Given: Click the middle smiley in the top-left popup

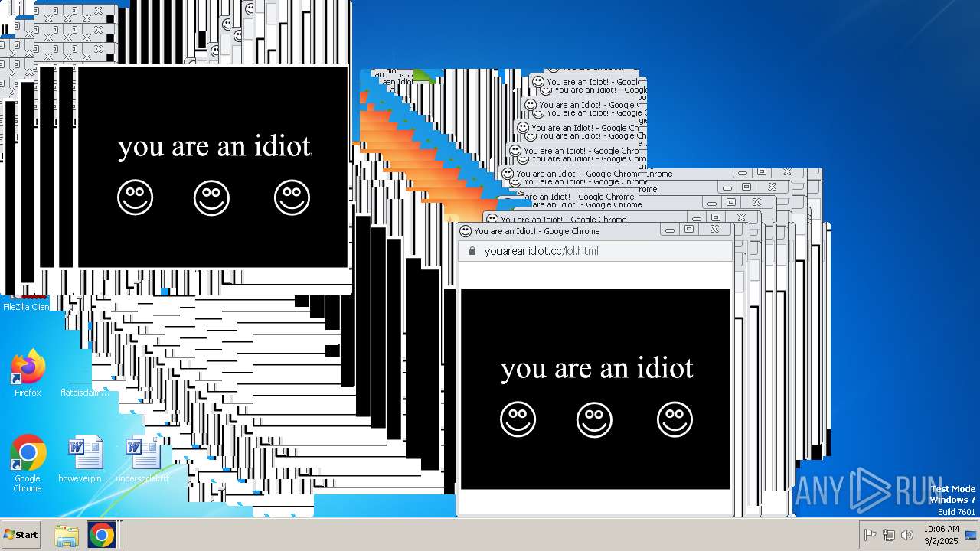Looking at the screenshot, I should (211, 197).
